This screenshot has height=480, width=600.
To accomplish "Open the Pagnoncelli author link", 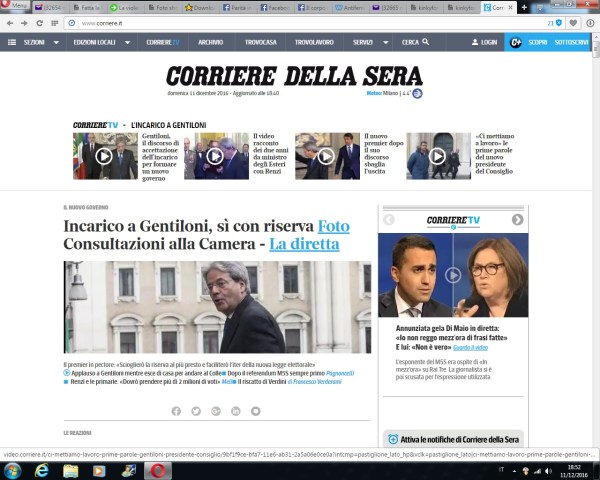I will (340, 373).
